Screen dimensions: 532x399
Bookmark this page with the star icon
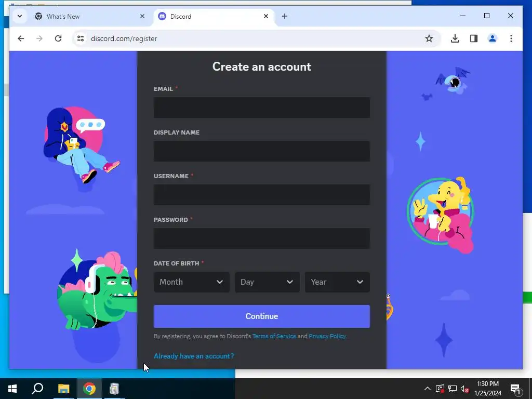point(429,38)
